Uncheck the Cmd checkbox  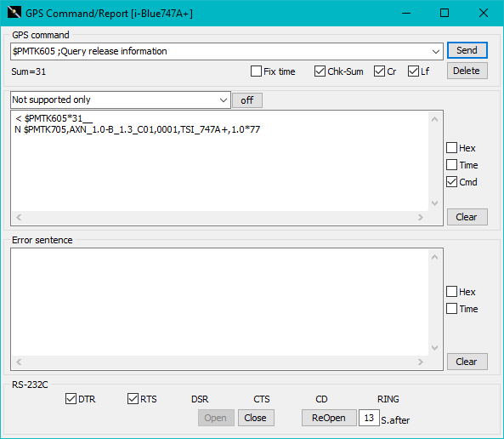coord(451,182)
